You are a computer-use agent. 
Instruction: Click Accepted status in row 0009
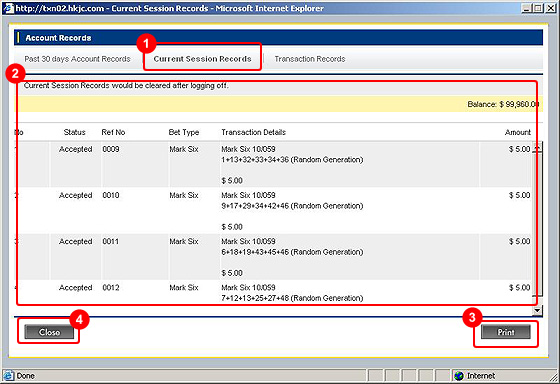tap(75, 149)
